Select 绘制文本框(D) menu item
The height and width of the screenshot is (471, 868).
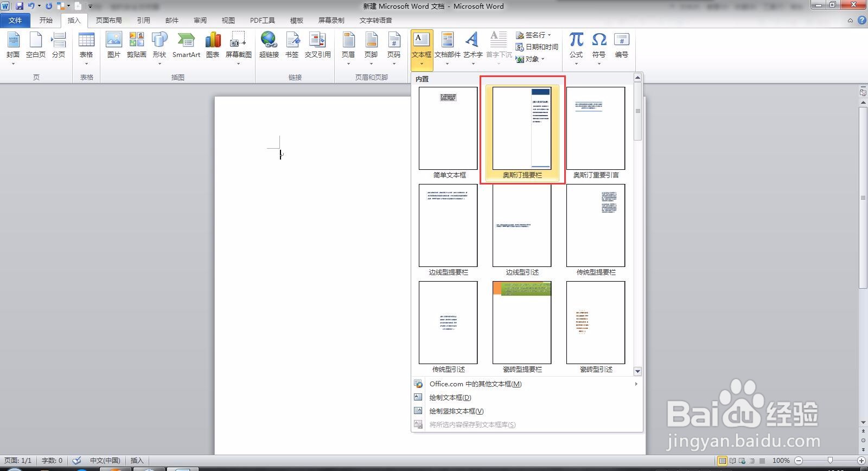[527, 397]
